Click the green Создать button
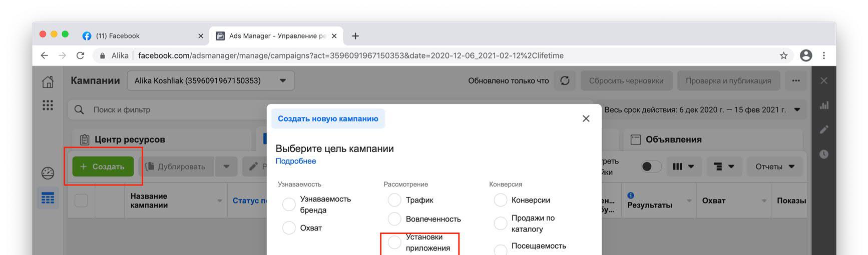 coord(103,166)
